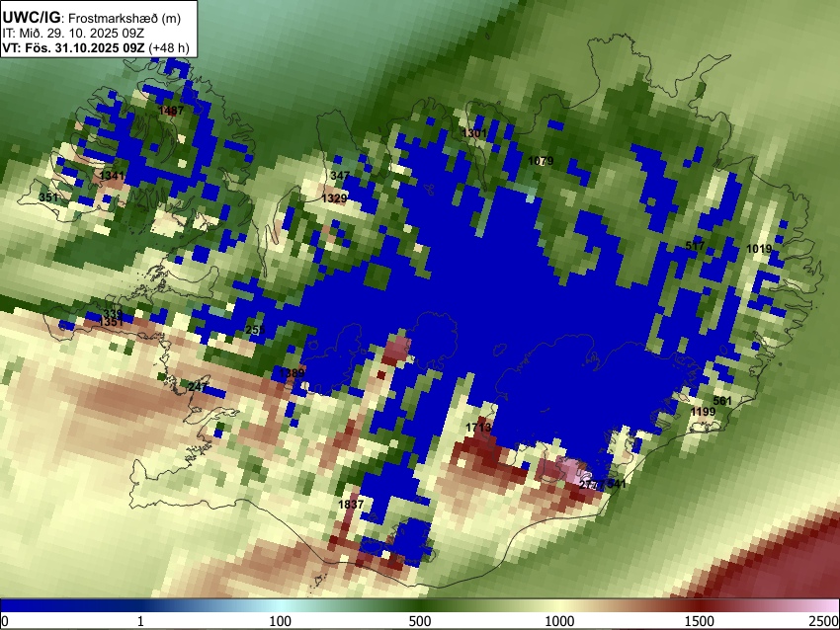Select the '500' legend tick label
This screenshot has height=630, width=840.
point(420,621)
